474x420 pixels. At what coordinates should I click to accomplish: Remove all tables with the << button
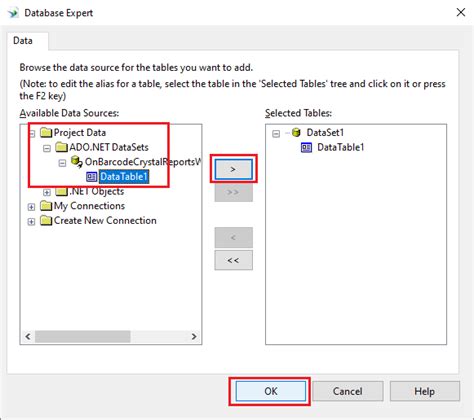click(233, 260)
